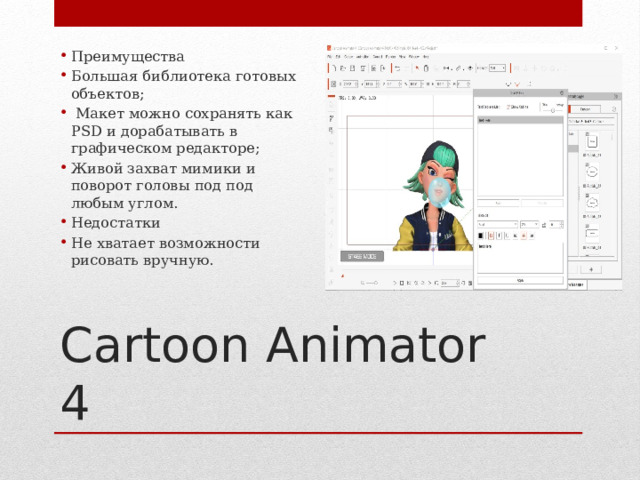Open the font size dropdown
This screenshot has height=480, width=640.
tap(529, 224)
